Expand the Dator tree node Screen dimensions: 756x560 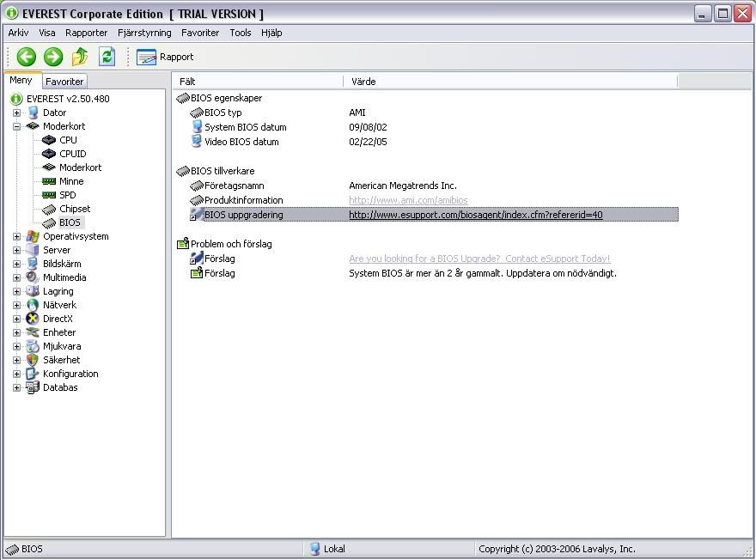pyautogui.click(x=16, y=113)
